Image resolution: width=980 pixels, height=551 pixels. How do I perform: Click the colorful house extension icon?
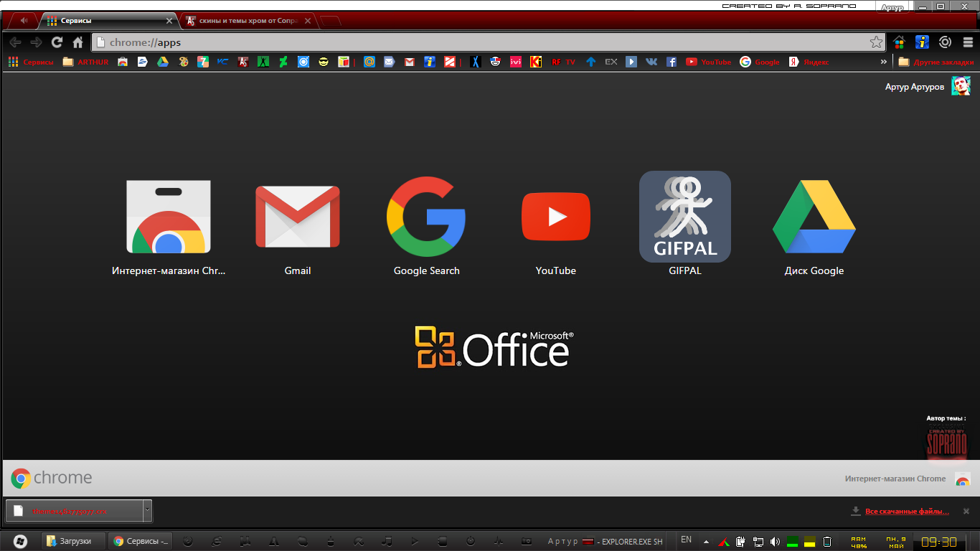pyautogui.click(x=899, y=42)
